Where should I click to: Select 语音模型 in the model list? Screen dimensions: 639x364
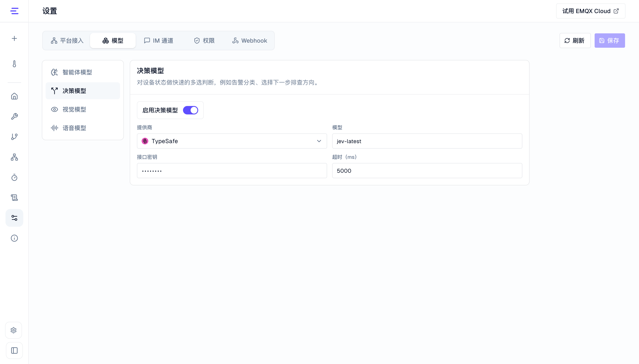[x=83, y=128]
